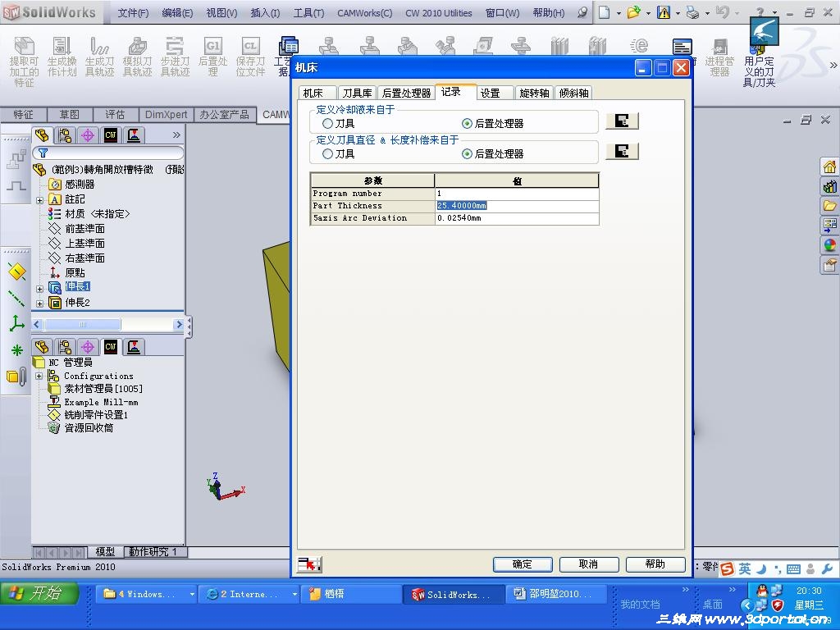The width and height of the screenshot is (840, 630).
Task: Click the 确定 OK button
Action: point(523,564)
